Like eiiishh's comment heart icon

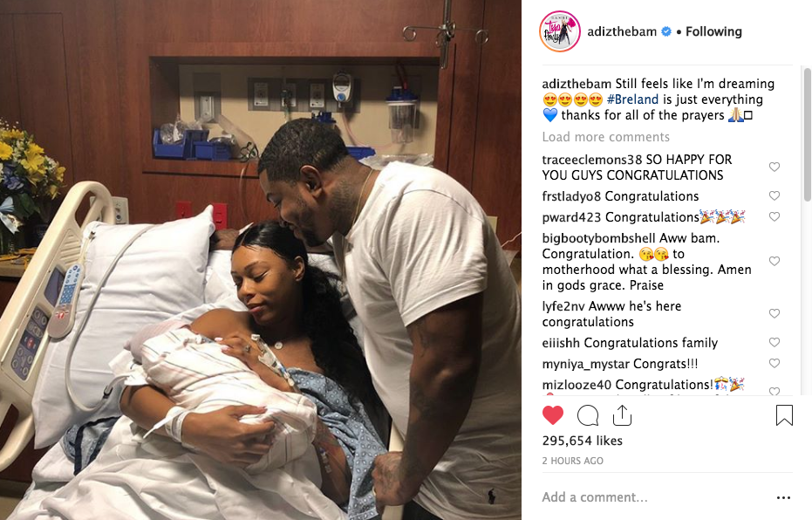pos(774,342)
